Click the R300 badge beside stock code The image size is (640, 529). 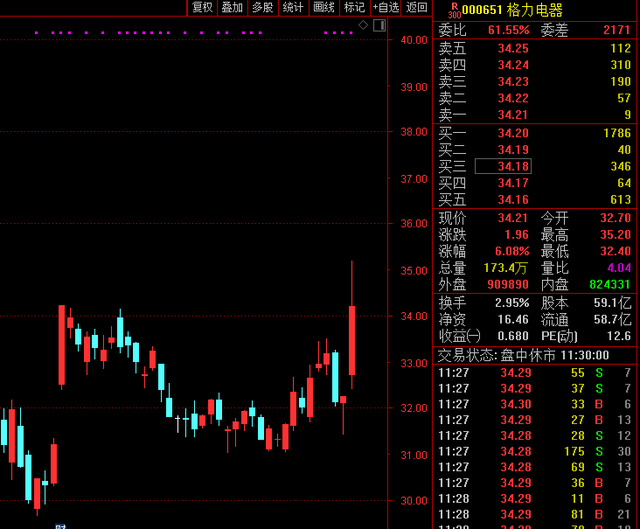(454, 10)
